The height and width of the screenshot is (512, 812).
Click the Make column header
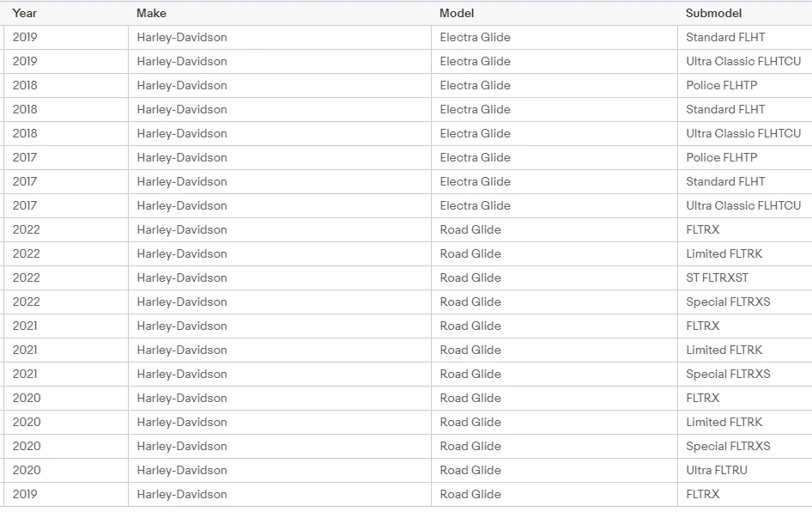pyautogui.click(x=280, y=14)
